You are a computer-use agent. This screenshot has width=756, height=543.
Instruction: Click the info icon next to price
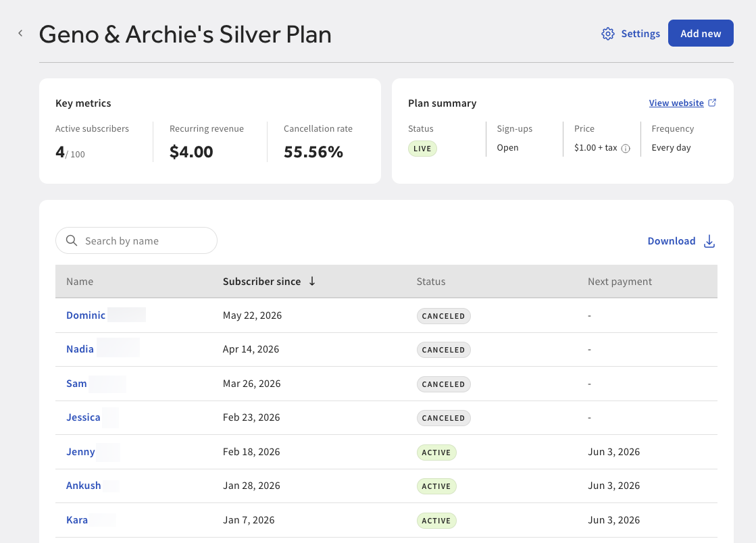(626, 149)
